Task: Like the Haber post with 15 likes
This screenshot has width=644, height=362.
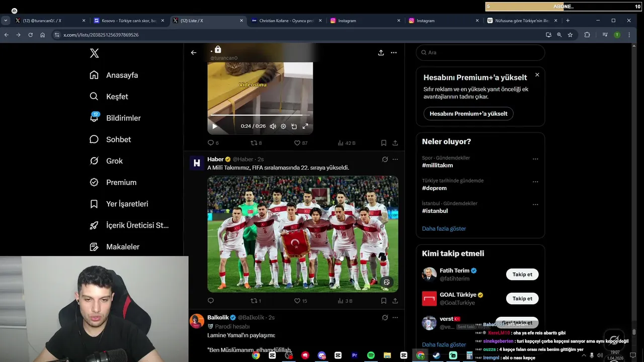Action: (301, 301)
